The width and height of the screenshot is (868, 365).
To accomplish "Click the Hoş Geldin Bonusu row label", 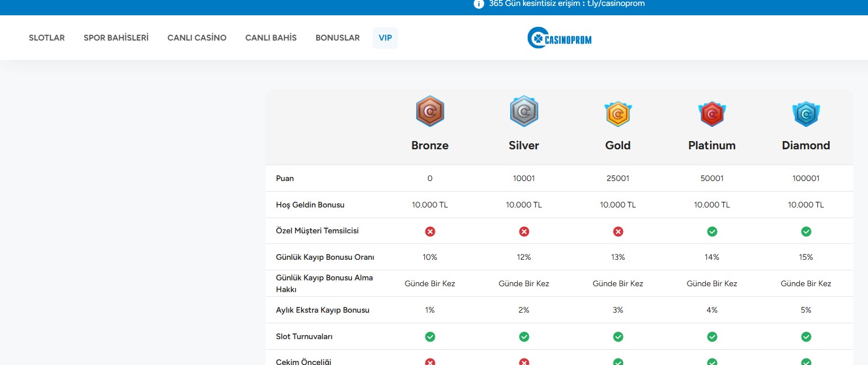I will [310, 205].
